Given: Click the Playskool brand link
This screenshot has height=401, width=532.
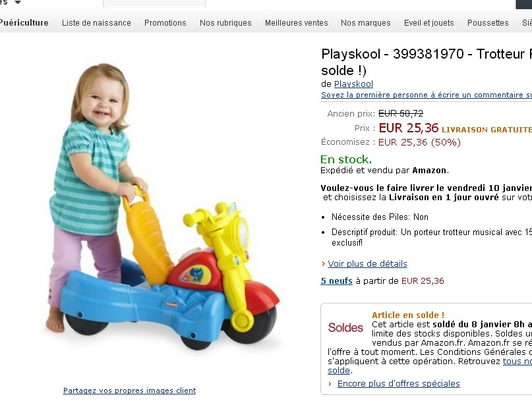Looking at the screenshot, I should [x=353, y=84].
